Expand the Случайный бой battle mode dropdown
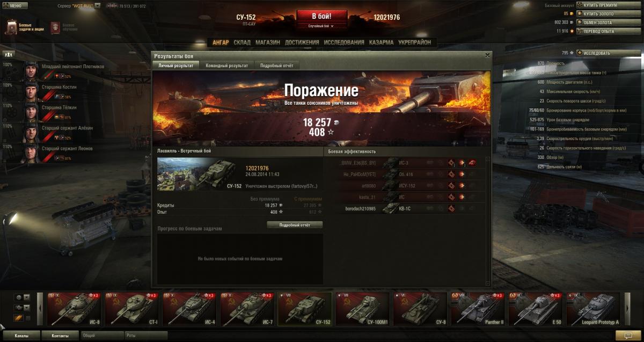The height and width of the screenshot is (342, 644). pos(321,26)
